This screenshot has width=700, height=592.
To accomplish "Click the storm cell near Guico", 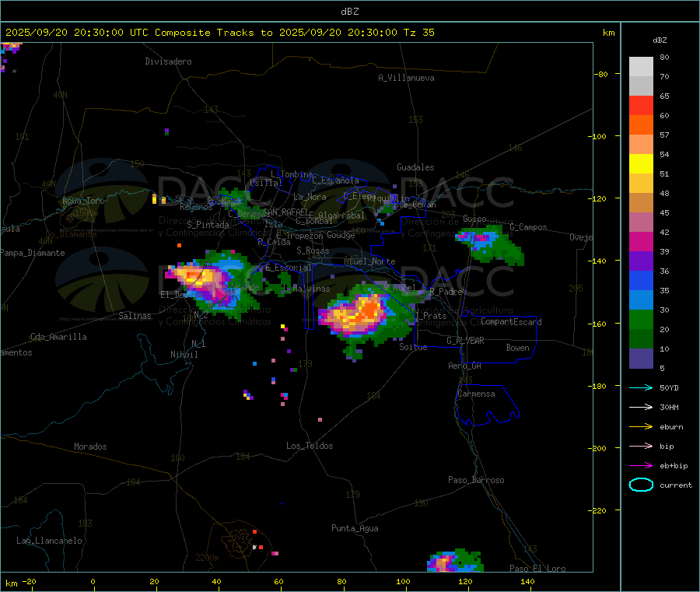I will (x=490, y=245).
